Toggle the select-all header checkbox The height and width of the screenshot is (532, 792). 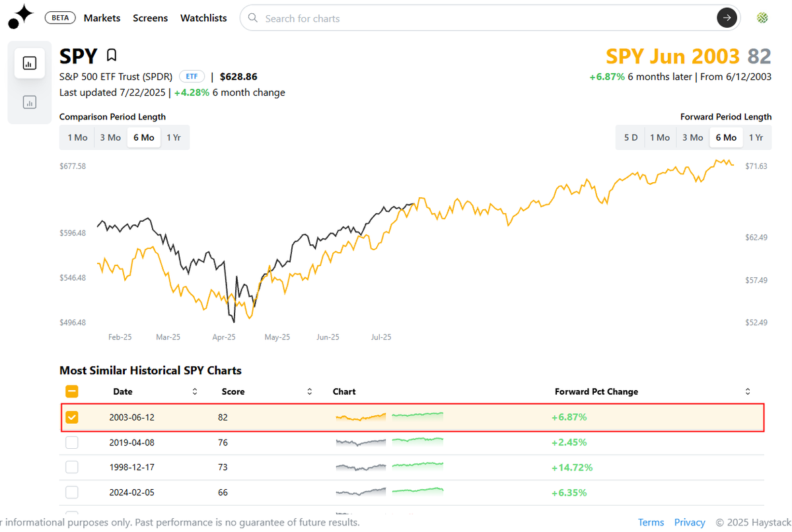pos(72,391)
